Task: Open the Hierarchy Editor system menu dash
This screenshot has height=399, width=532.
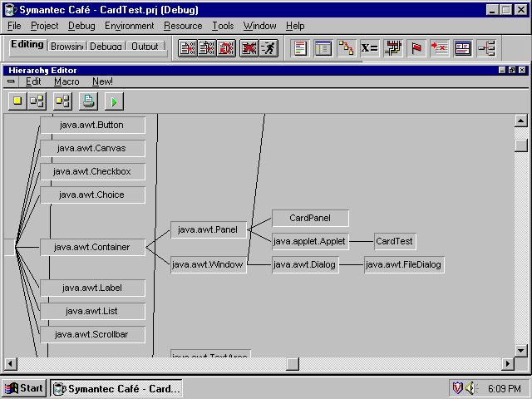Action: (x=11, y=81)
